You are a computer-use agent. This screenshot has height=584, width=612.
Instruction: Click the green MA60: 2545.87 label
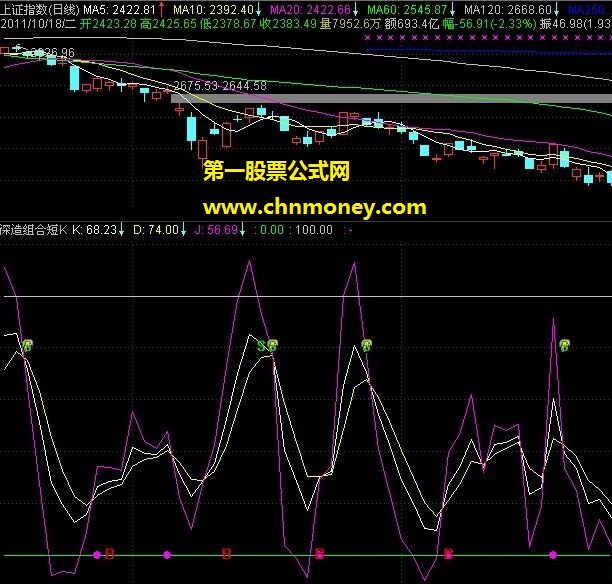(x=407, y=9)
